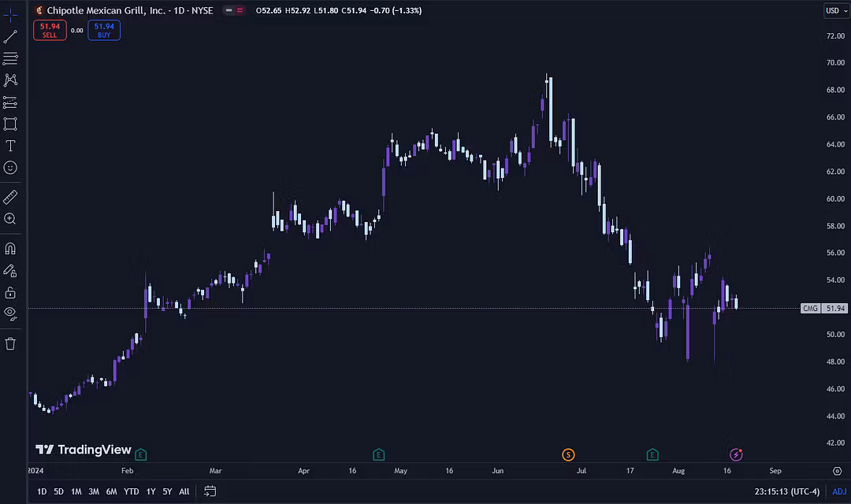Click the orange stock split marker

[568, 454]
